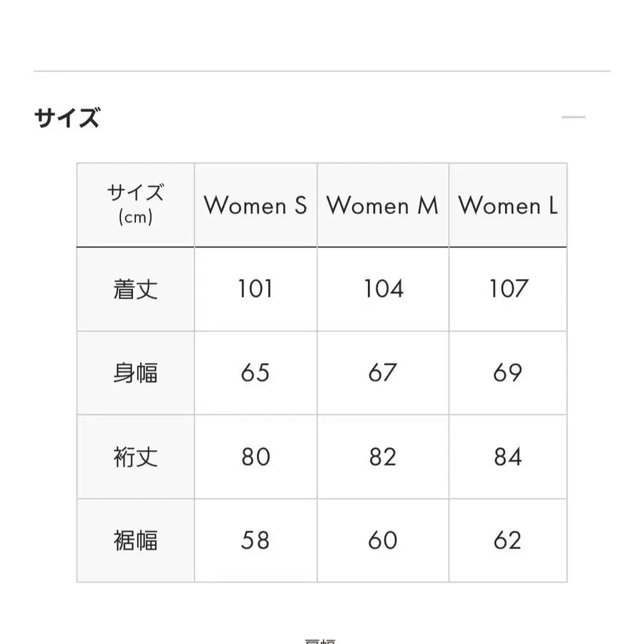Click the 裄丈 value 82
Screen dimensions: 644x644
(x=381, y=457)
